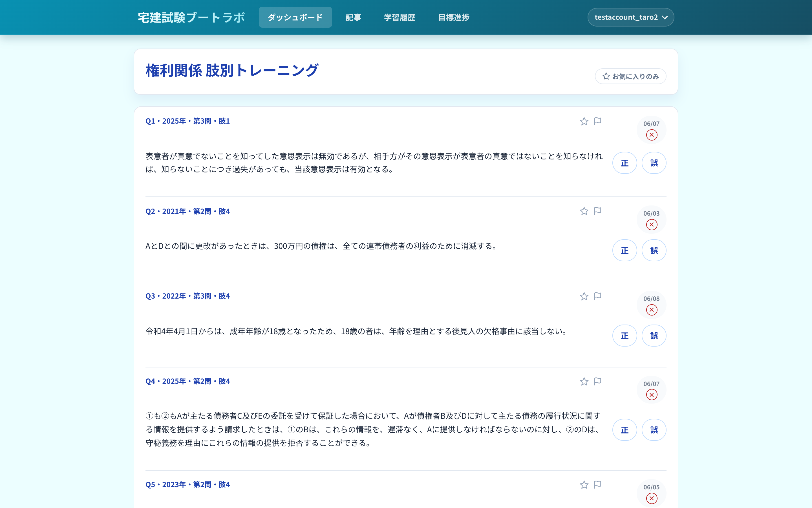812x508 pixels.
Task: Click the Q4・2025年・第2問・肢4 heading
Action: tap(187, 381)
